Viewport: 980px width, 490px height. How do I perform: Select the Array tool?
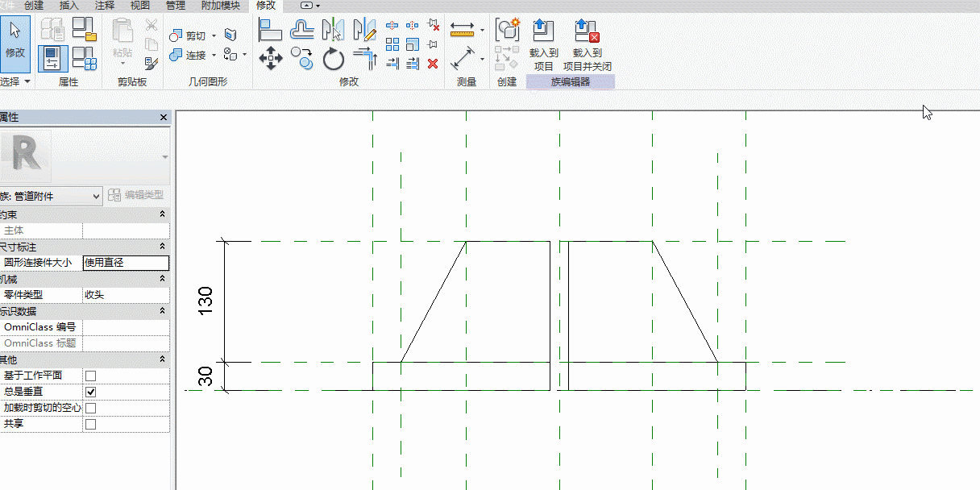pyautogui.click(x=392, y=44)
